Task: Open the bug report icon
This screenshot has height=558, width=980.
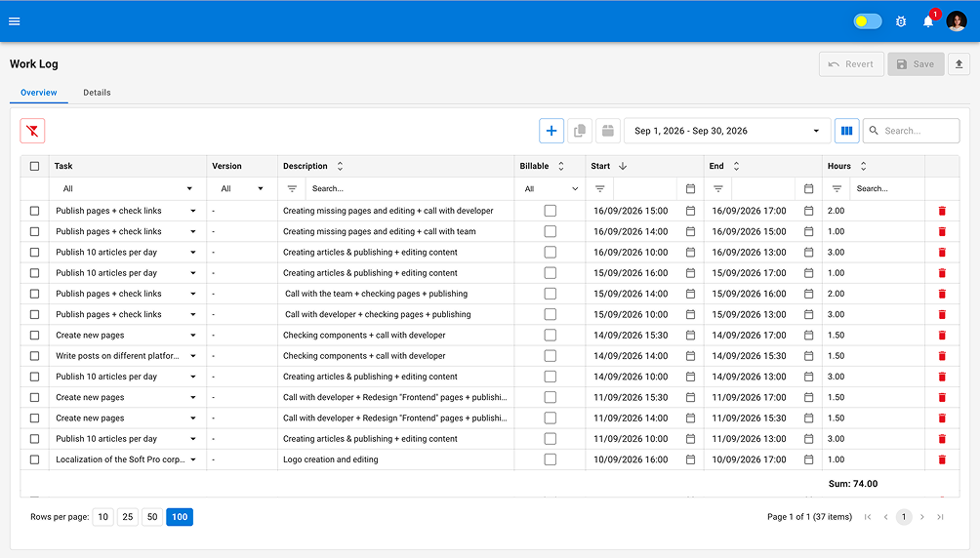Action: tap(901, 21)
